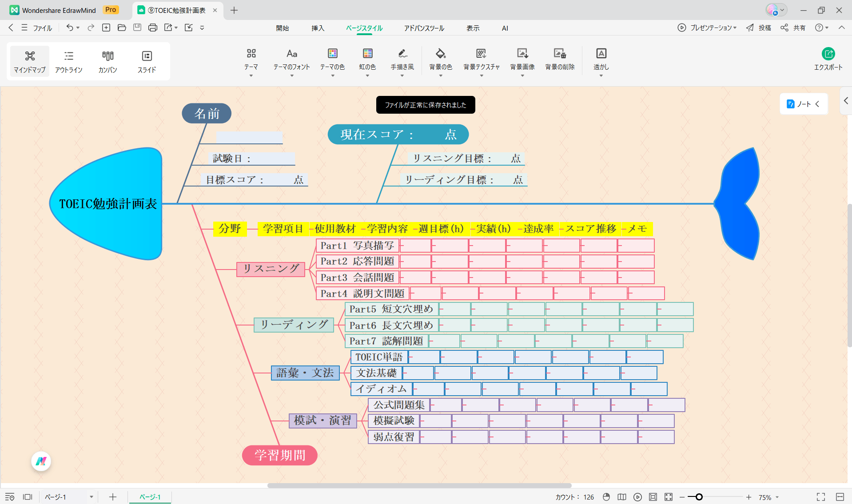Switch to アウトライン view
The height and width of the screenshot is (504, 852).
[68, 61]
